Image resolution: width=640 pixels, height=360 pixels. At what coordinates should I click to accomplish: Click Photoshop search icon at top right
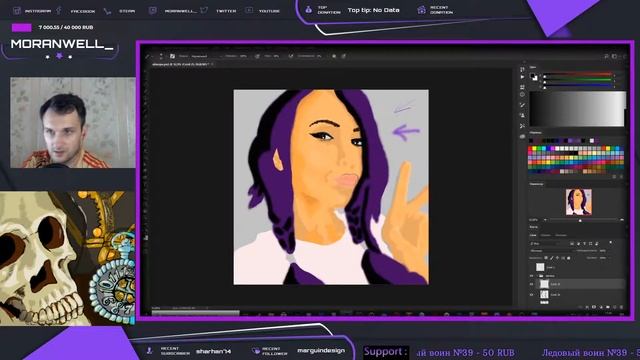(607, 56)
